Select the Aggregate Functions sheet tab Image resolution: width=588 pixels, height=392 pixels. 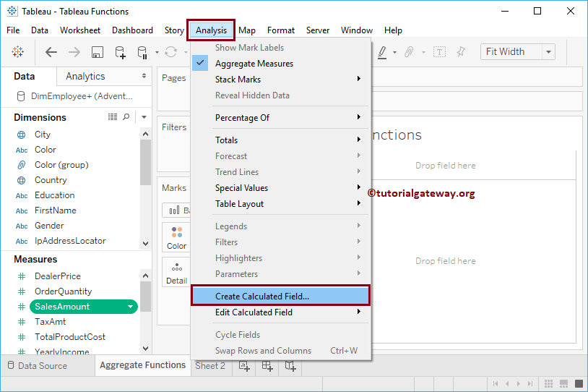pos(143,365)
